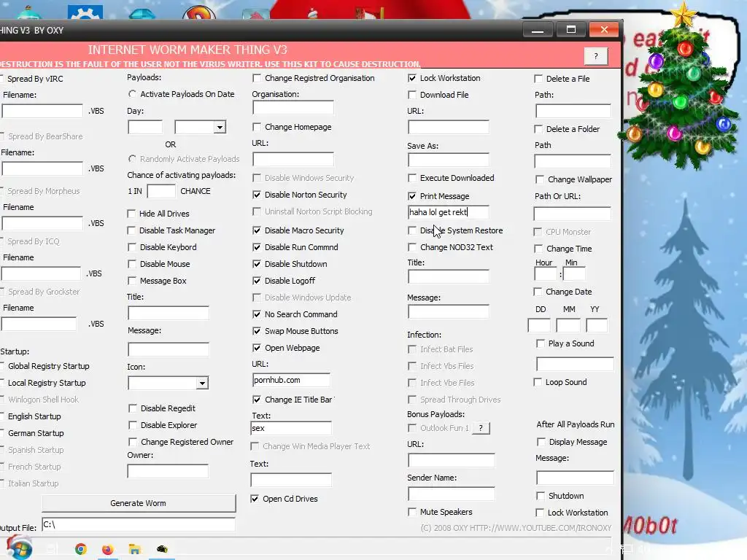Uncheck Disable Run Commnd
Viewport: 747px width, 560px height.
(x=257, y=247)
